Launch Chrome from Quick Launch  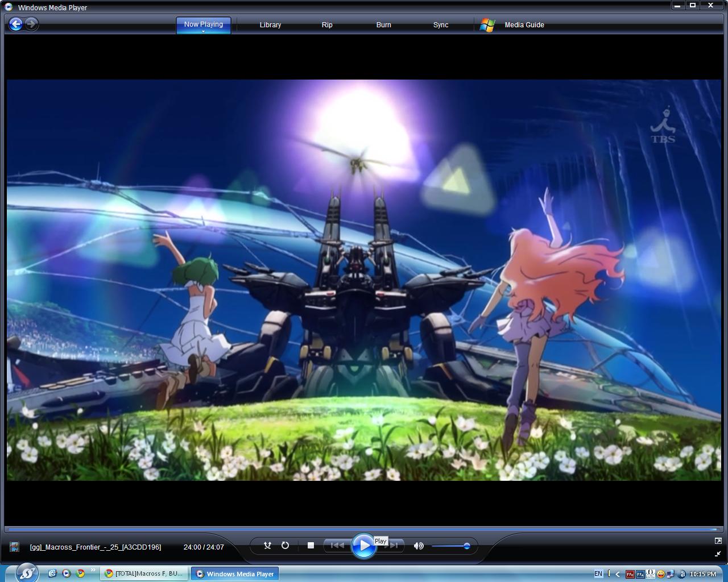[80, 573]
